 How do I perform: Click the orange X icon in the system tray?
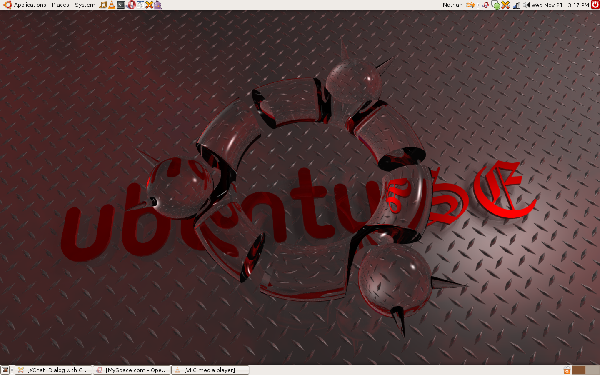[x=505, y=5]
